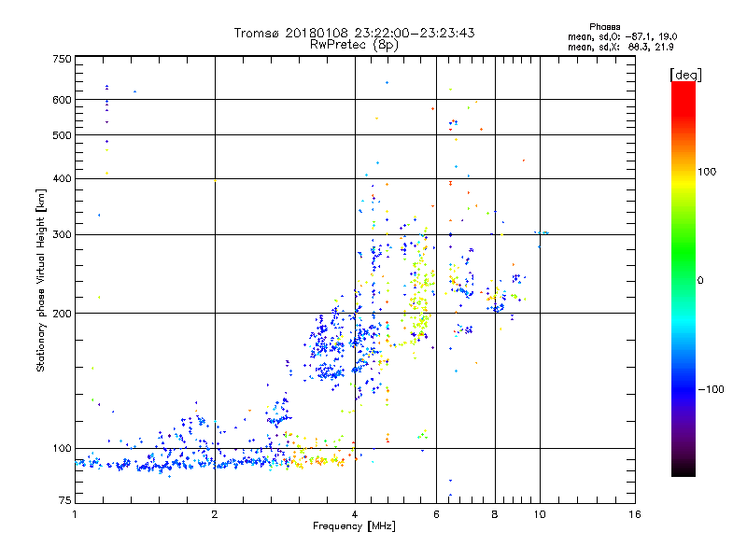Select the 'Frequency [MHz]' x-axis label
Viewport: 747px width, 560px height.
[354, 526]
